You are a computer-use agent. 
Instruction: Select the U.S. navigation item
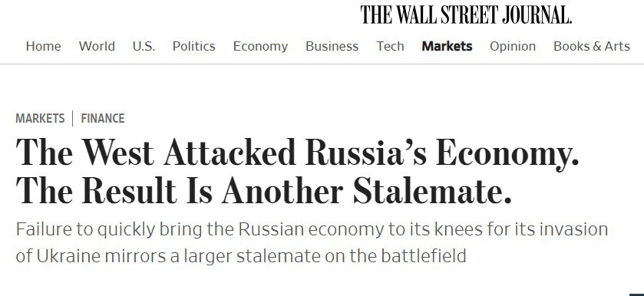[x=144, y=46]
